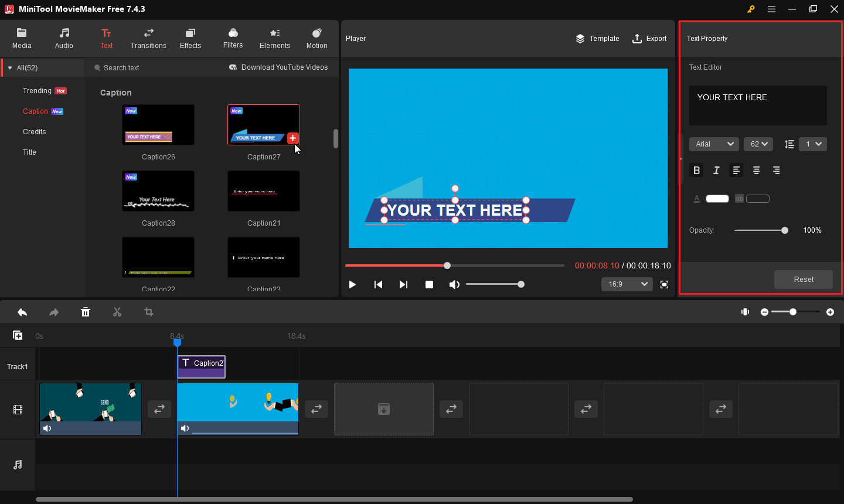Delete the selected clip
This screenshot has width=844, height=504.
tap(86, 312)
